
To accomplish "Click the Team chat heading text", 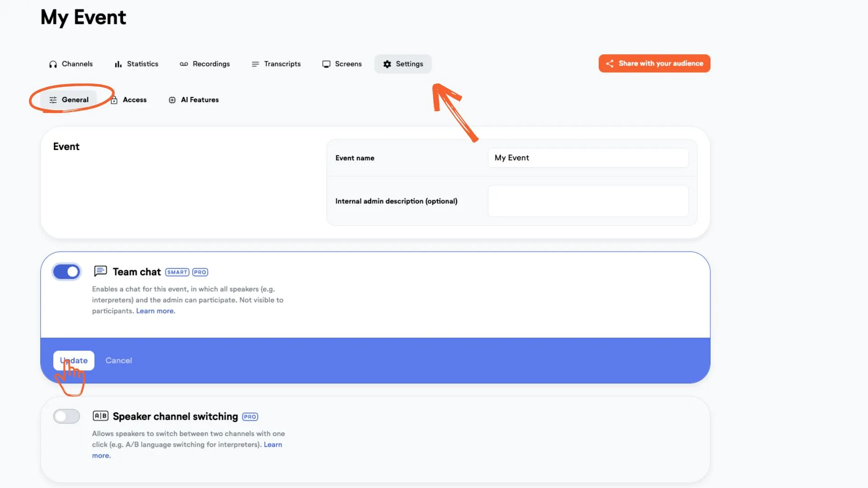I will coord(137,272).
